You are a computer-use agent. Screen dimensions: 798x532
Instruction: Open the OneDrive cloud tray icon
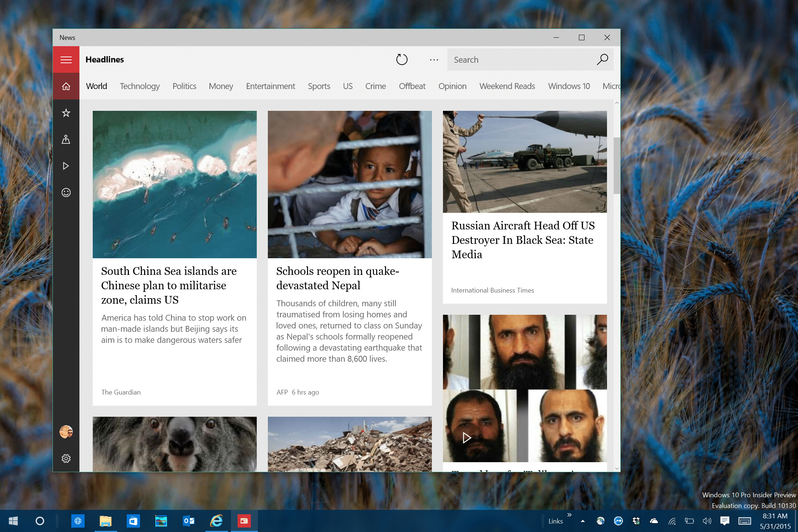(654, 521)
